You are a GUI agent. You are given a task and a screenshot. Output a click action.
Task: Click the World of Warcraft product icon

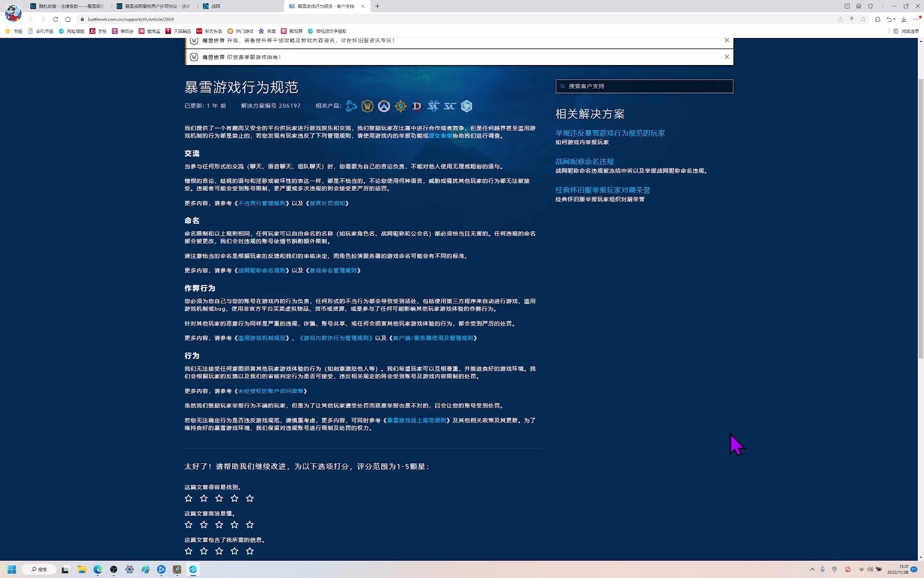(x=368, y=106)
